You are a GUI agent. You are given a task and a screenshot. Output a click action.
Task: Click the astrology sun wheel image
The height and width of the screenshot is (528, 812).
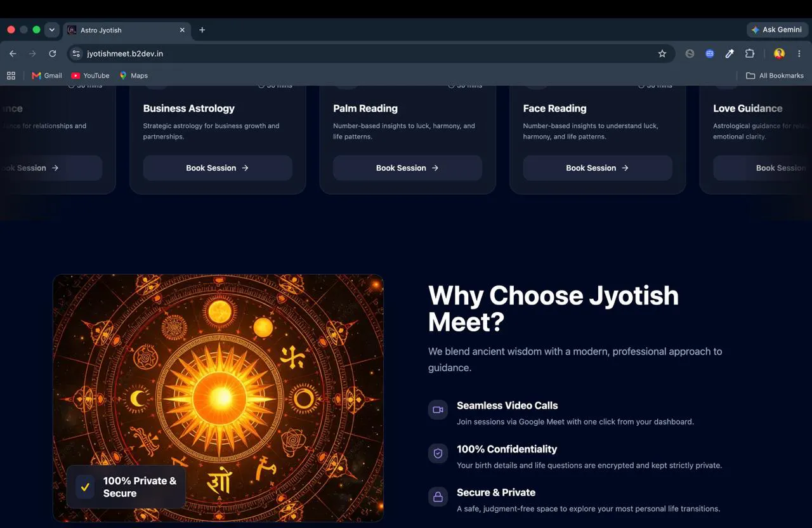pyautogui.click(x=218, y=398)
